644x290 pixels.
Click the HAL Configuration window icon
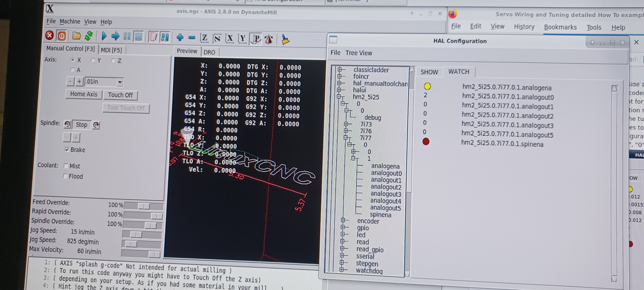tap(333, 39)
